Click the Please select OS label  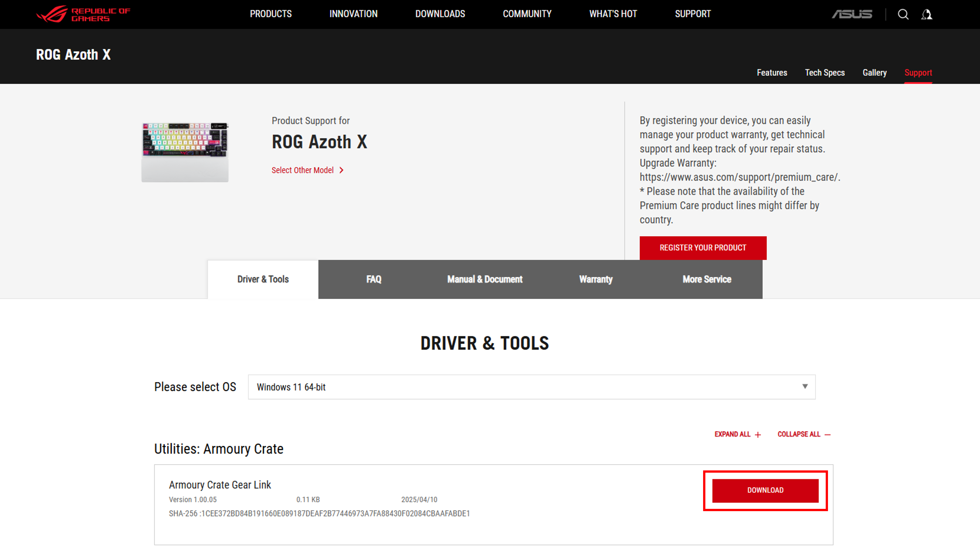click(195, 387)
